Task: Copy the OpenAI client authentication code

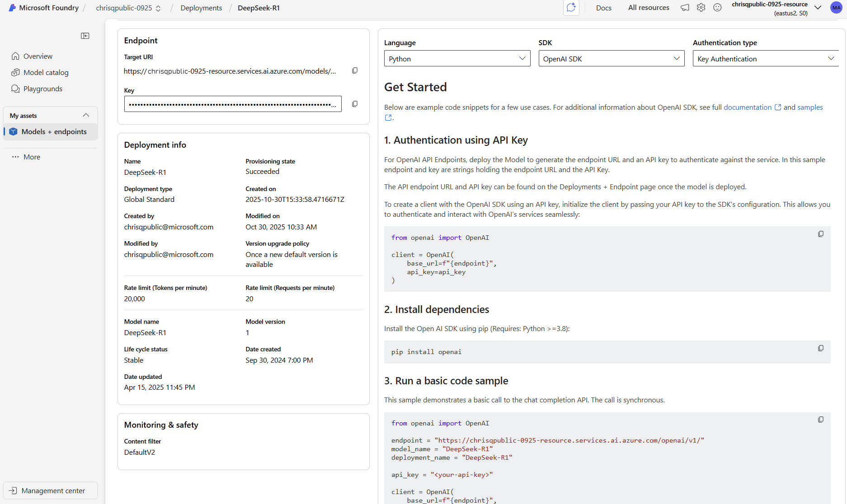Action: (x=821, y=234)
